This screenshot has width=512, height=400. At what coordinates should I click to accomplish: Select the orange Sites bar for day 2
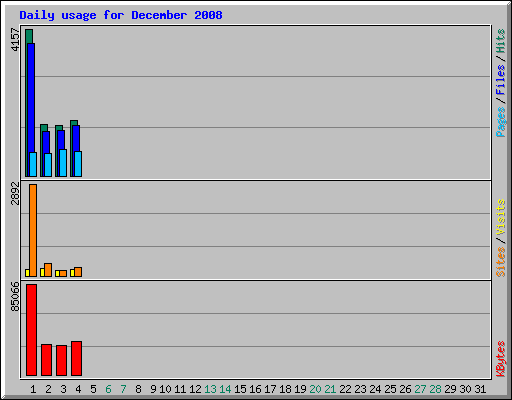(x=48, y=270)
